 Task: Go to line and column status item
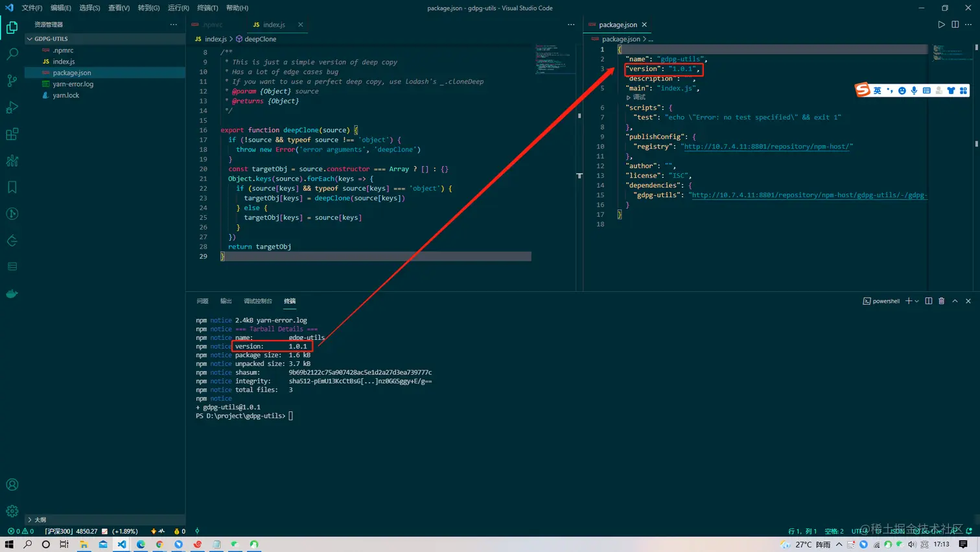point(802,531)
